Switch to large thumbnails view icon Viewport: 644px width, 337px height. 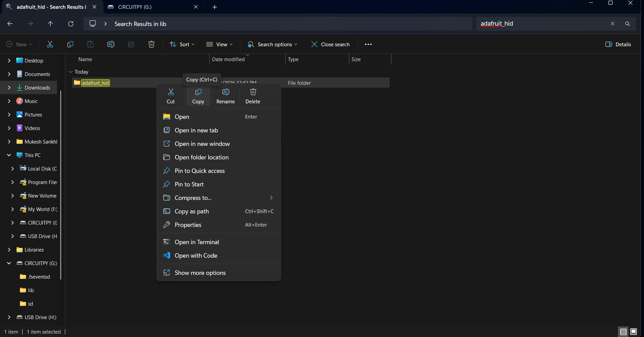[x=634, y=332]
